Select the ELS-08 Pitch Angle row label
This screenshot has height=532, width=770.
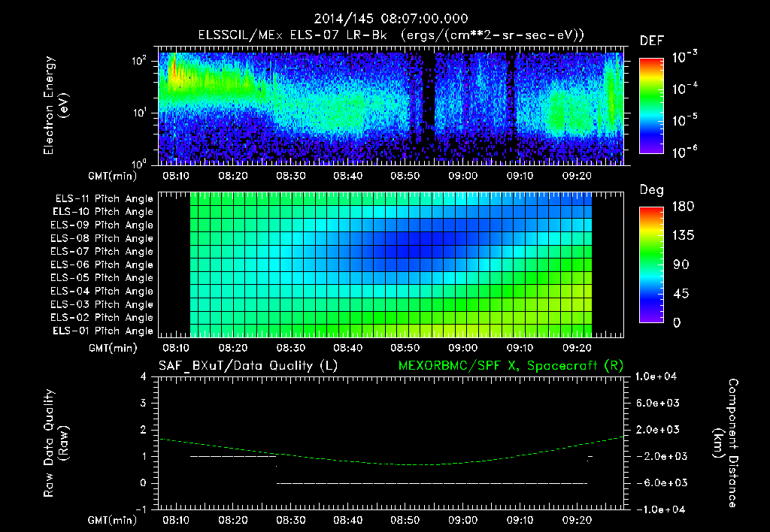point(102,238)
